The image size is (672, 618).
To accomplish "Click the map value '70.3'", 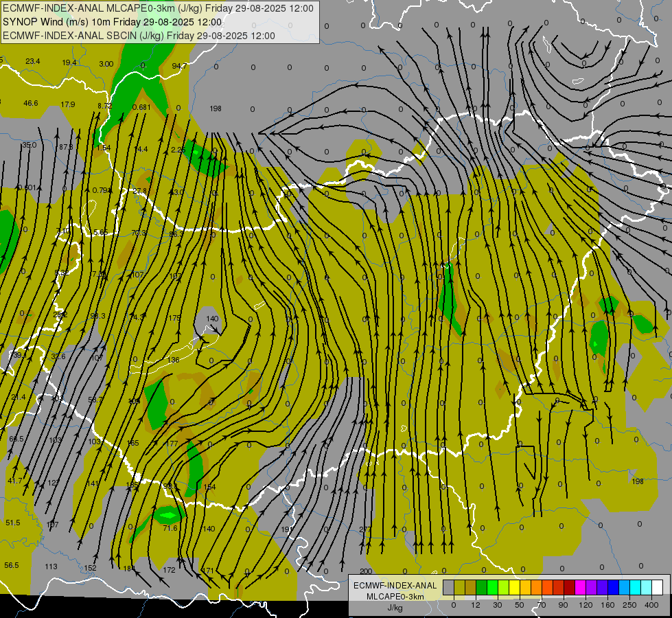I will tap(139, 233).
